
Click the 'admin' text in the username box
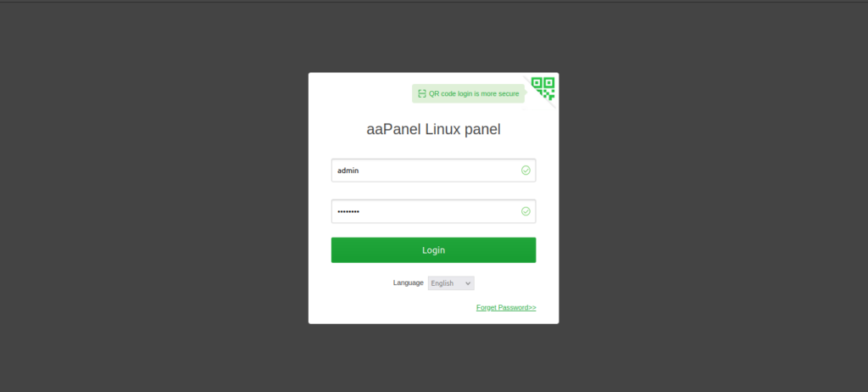point(348,171)
